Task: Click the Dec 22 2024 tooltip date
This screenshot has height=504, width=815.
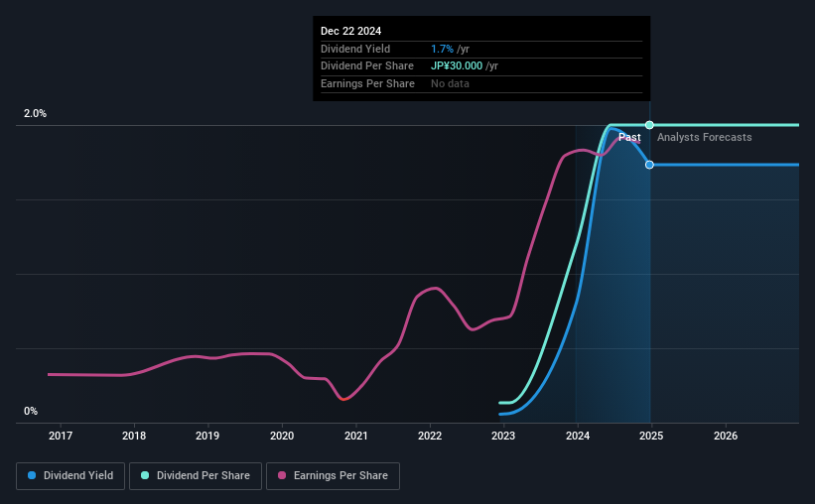Action: (350, 31)
